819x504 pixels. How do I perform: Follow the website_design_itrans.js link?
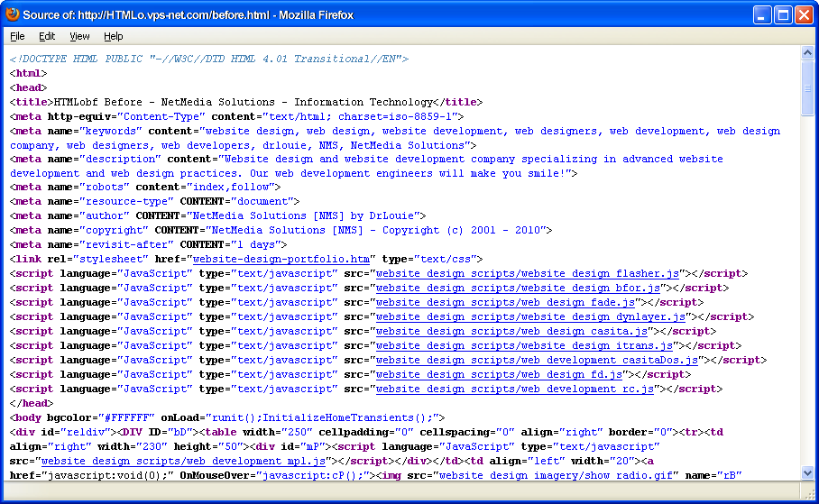tap(524, 345)
